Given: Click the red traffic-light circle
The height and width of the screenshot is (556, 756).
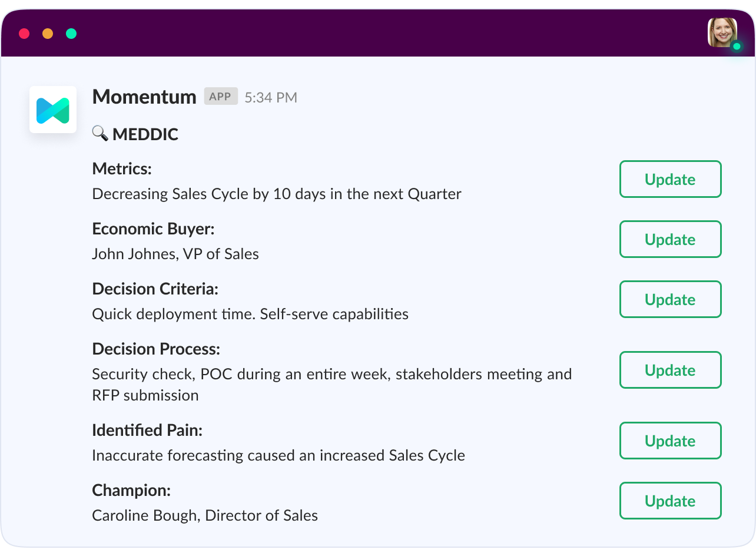Looking at the screenshot, I should pos(24,34).
